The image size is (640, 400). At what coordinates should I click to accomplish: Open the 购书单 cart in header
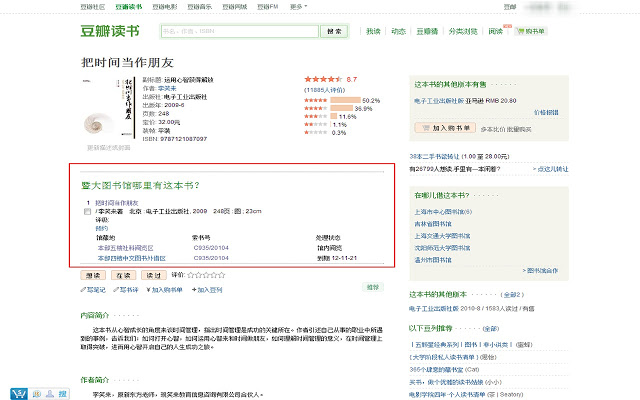tap(531, 31)
